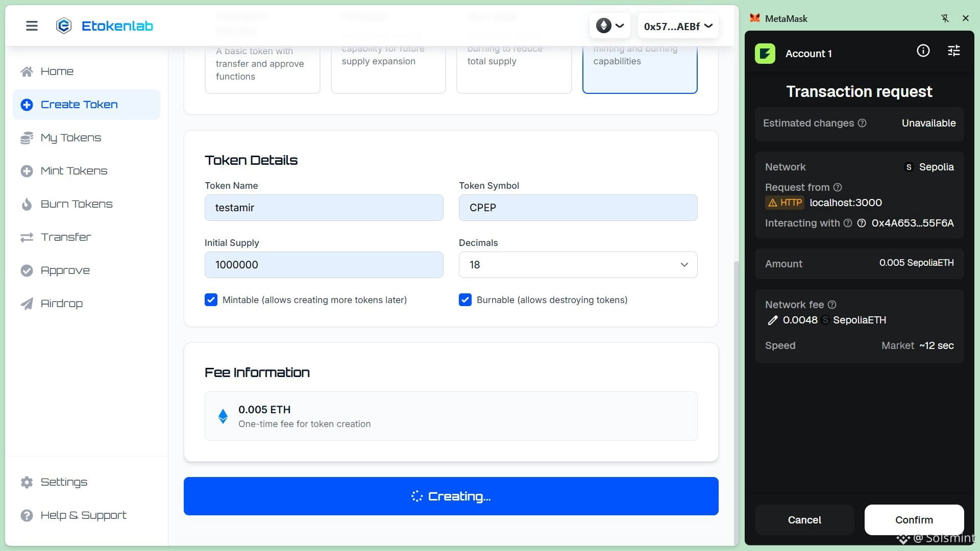
Task: Open Help & Support in sidebar
Action: 86,515
